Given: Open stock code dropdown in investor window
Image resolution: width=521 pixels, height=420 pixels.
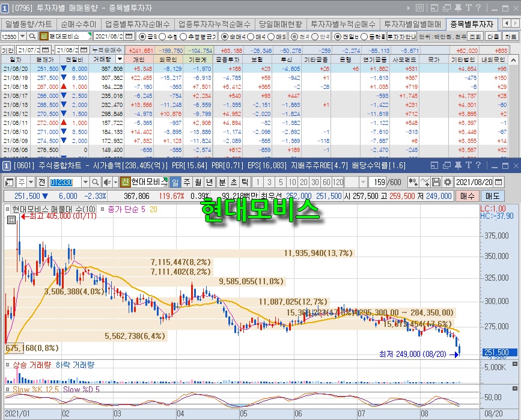Looking at the screenshot, I should (23, 36).
